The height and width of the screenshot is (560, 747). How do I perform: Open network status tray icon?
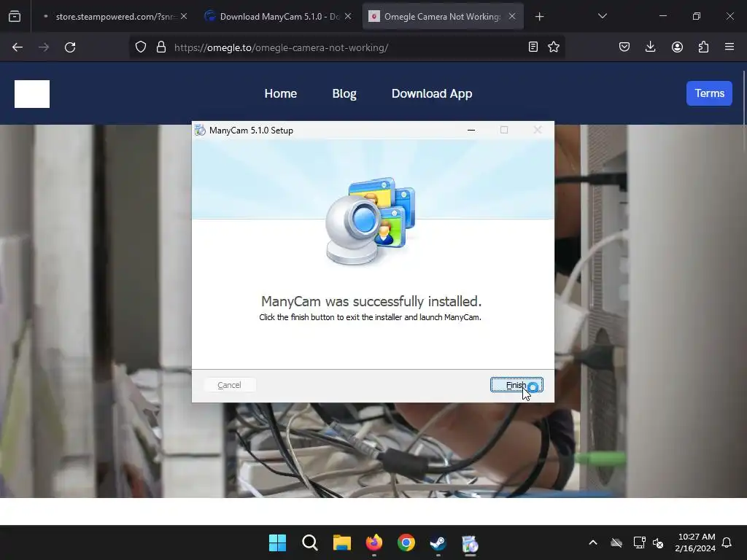click(x=639, y=542)
